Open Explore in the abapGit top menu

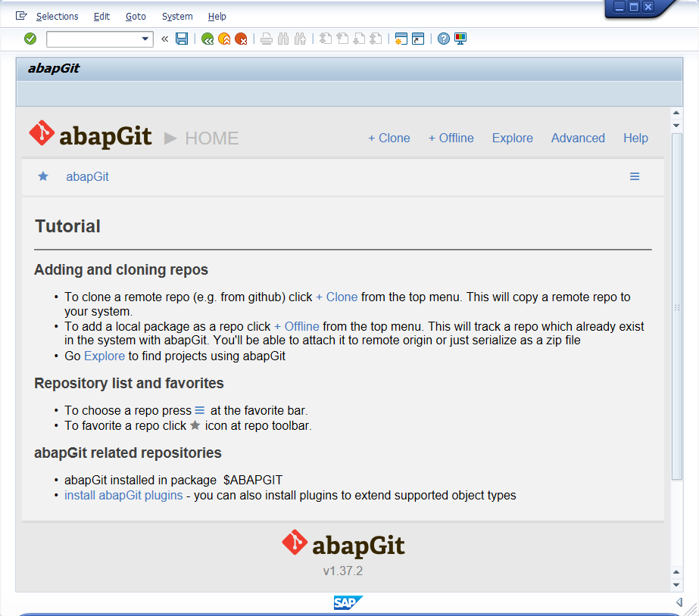(x=512, y=138)
